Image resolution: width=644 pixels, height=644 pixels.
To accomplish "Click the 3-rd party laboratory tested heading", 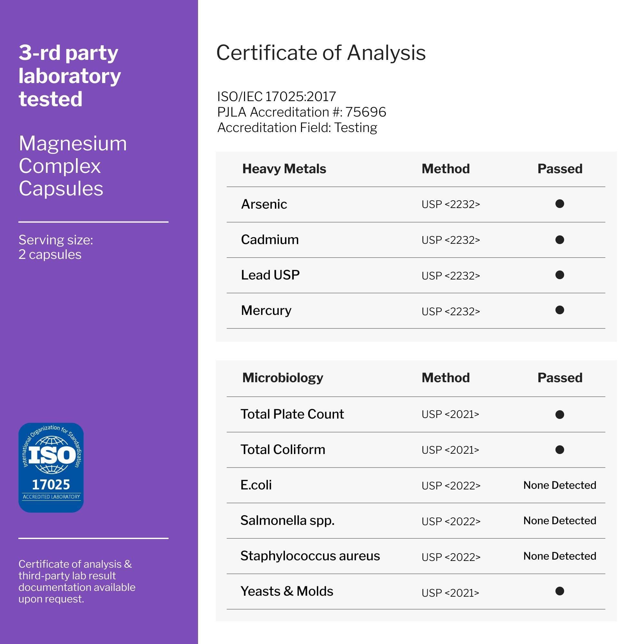I will [69, 76].
